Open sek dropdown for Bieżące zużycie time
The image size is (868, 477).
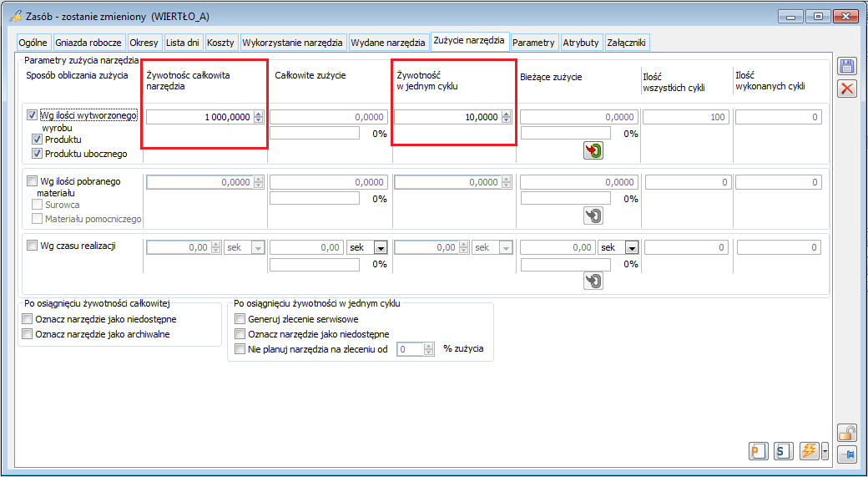pyautogui.click(x=632, y=247)
